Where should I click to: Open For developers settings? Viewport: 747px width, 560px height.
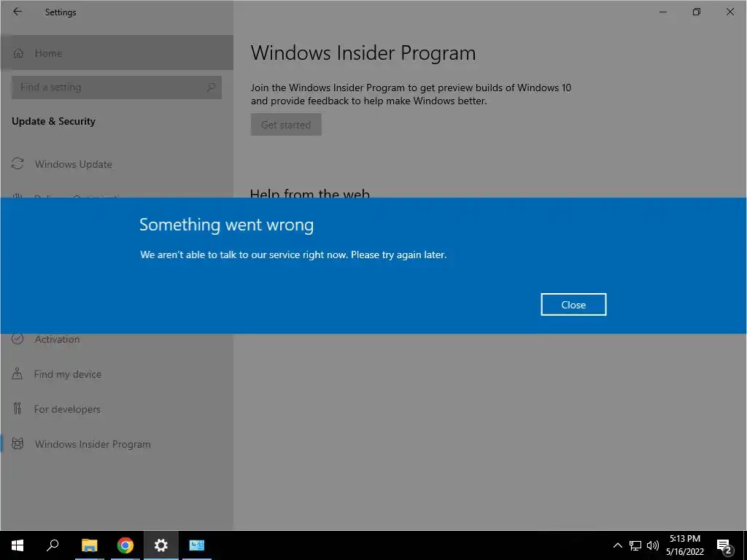(x=117, y=408)
